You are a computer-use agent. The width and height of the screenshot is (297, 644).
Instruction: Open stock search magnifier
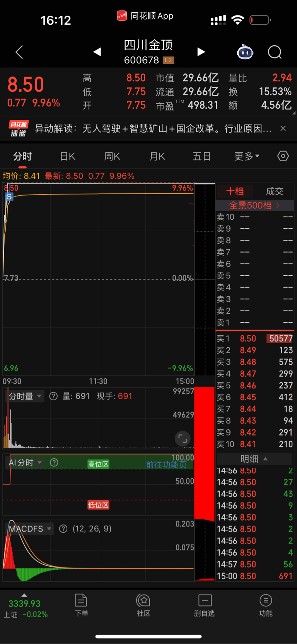275,52
